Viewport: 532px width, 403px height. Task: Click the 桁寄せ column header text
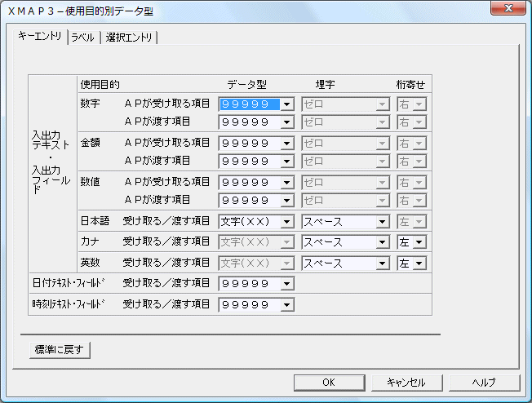coord(410,84)
